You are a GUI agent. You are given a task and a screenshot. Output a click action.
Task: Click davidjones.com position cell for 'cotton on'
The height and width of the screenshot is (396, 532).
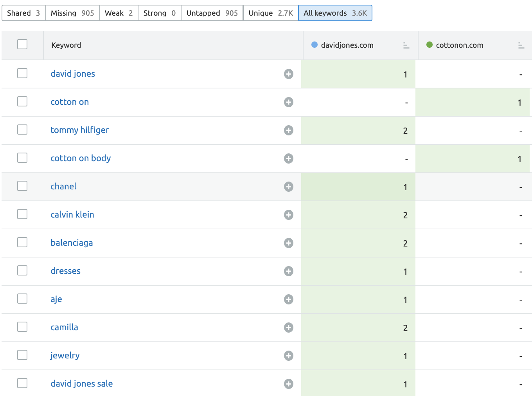[x=358, y=103]
